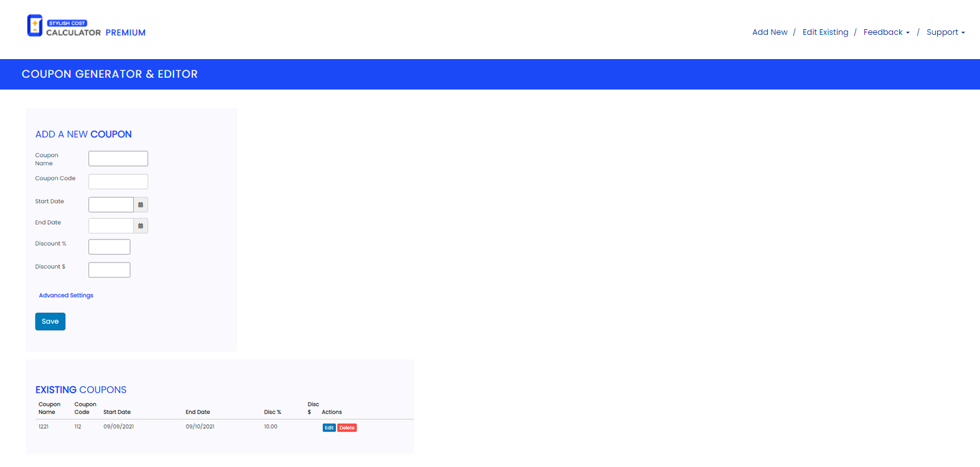
Task: Click the Stylish Cost Calculator logo icon
Action: (35, 25)
